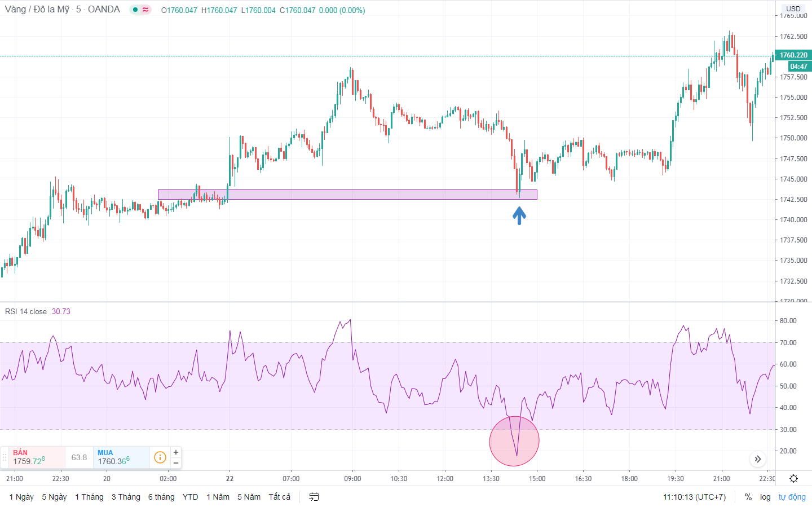Click the OANDA source label
812x507 pixels.
point(104,10)
